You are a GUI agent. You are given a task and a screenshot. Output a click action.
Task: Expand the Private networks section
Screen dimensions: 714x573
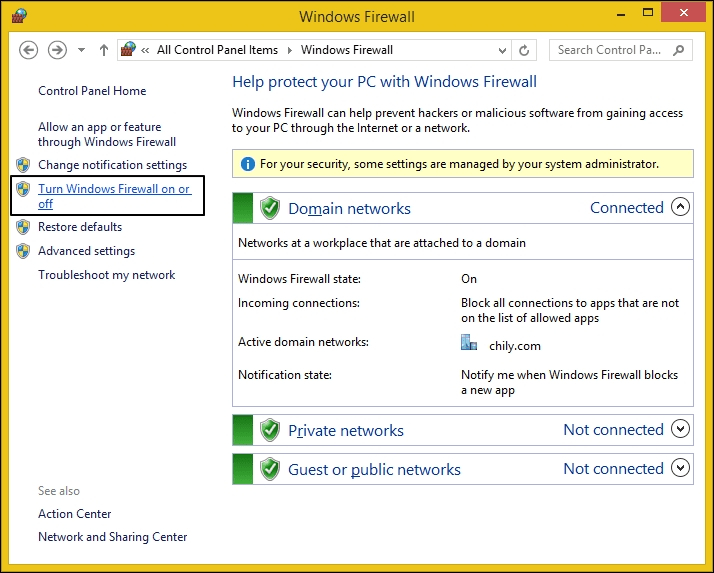pos(680,429)
